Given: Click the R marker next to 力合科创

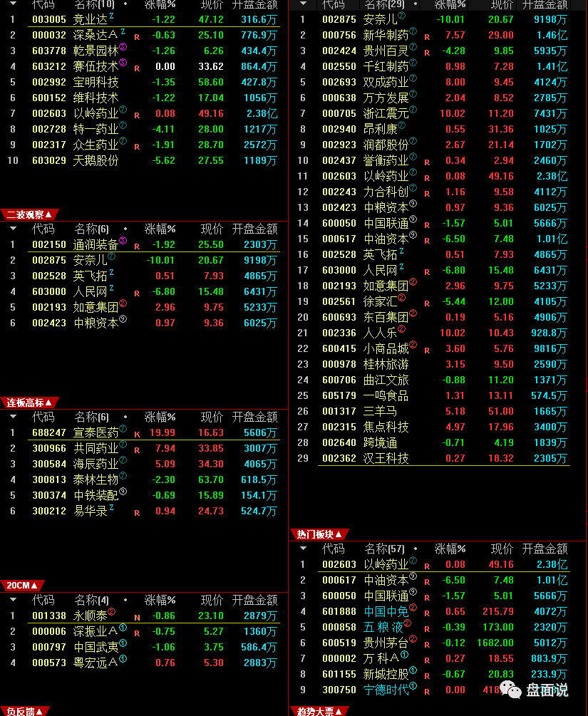Looking at the screenshot, I should point(427,194).
